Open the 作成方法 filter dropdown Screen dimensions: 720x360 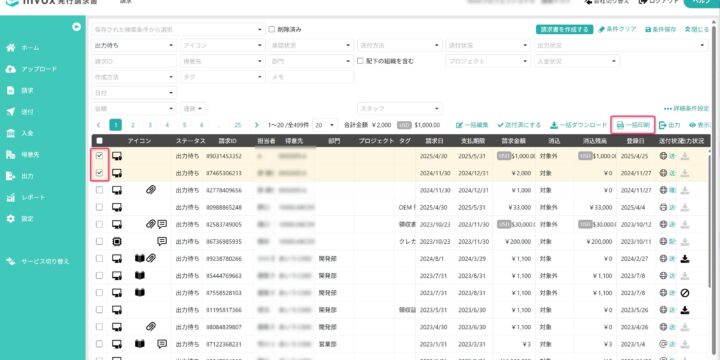(134, 77)
